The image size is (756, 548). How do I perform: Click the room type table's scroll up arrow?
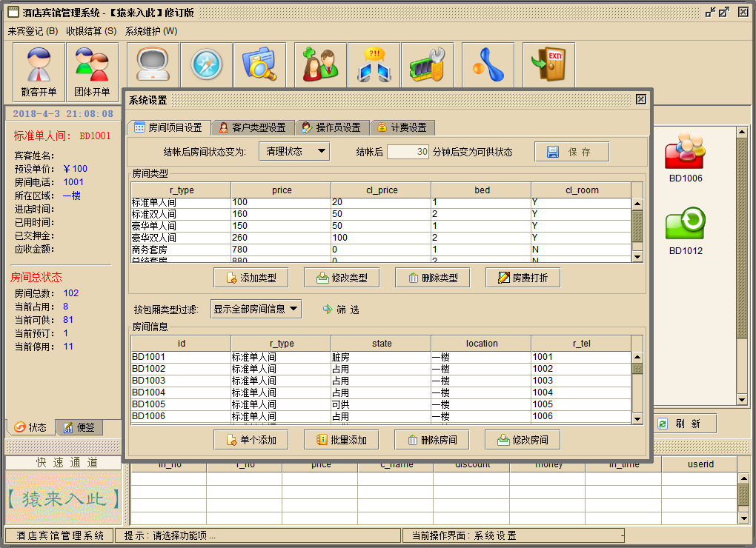pos(637,204)
